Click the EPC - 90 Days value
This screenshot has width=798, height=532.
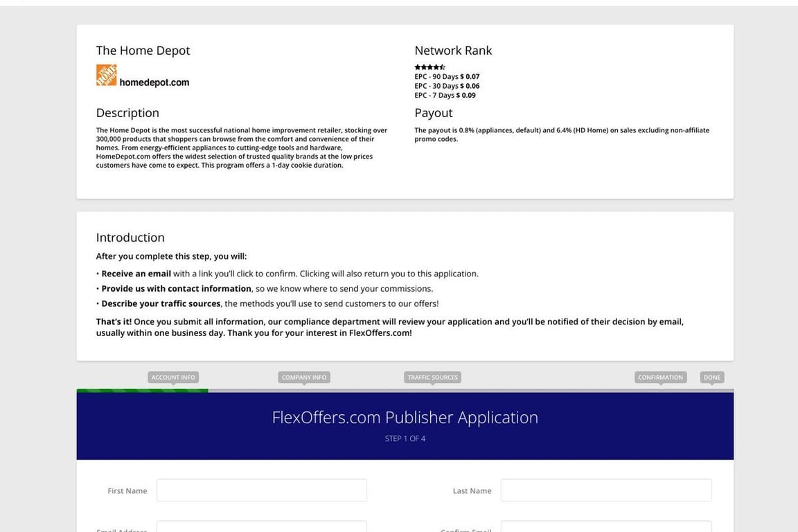(470, 77)
